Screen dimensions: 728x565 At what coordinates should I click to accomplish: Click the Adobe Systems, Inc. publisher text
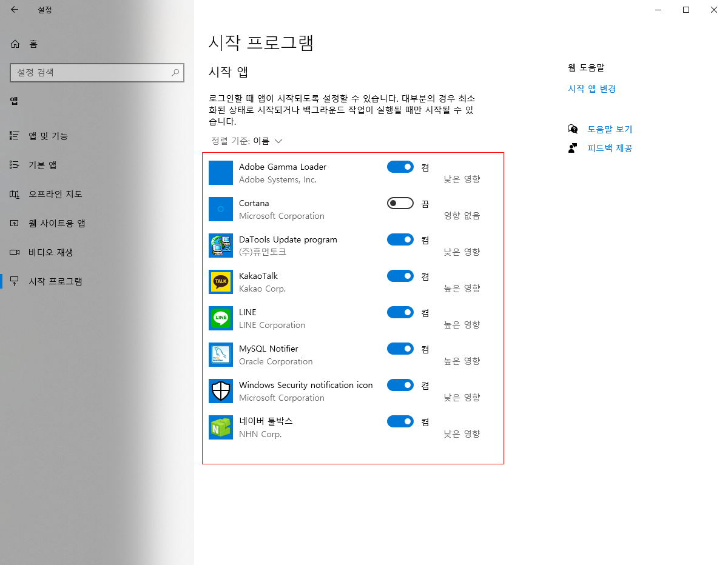(278, 179)
